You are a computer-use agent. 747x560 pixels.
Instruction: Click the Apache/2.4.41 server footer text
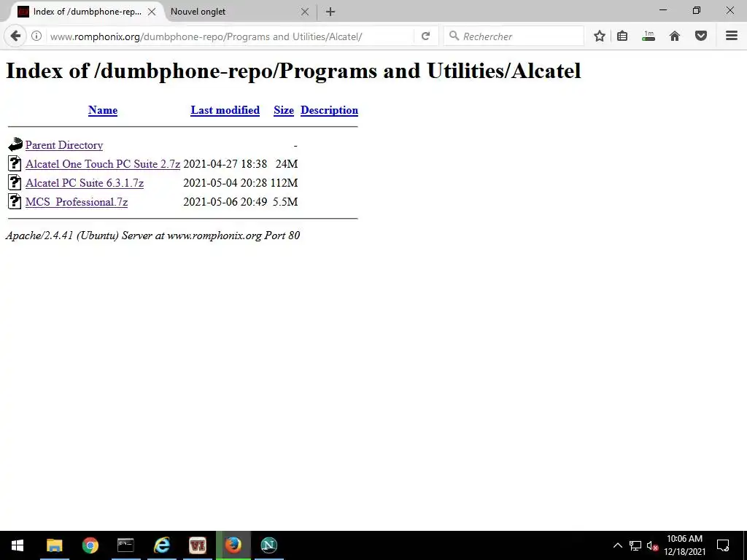coord(152,236)
